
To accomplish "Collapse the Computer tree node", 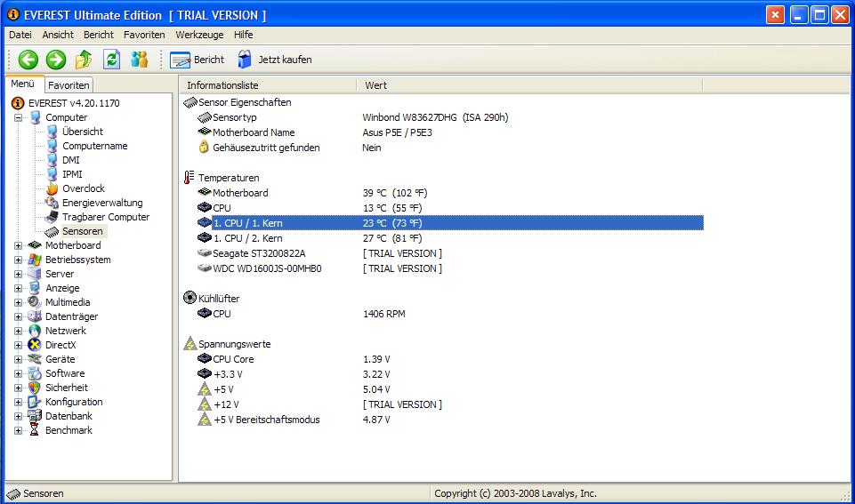I will coord(19,117).
